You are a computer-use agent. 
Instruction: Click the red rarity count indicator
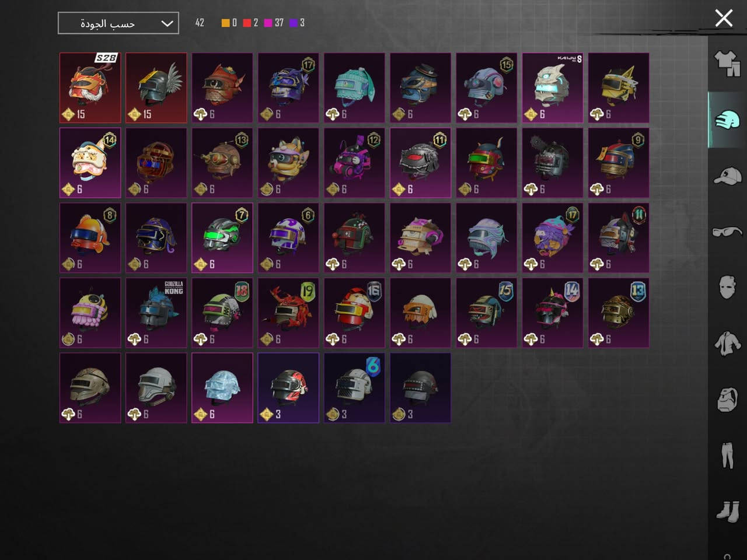click(x=250, y=23)
